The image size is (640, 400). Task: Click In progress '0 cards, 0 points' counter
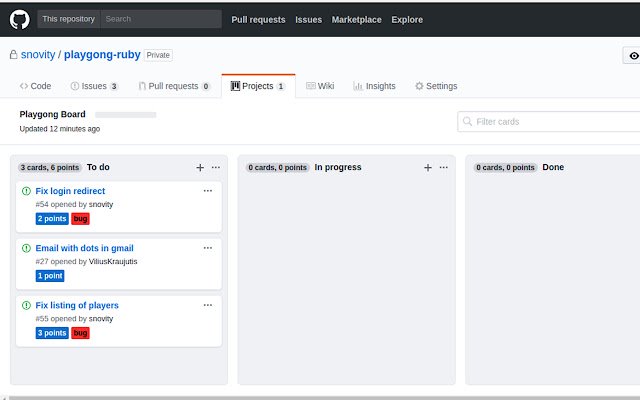[278, 167]
